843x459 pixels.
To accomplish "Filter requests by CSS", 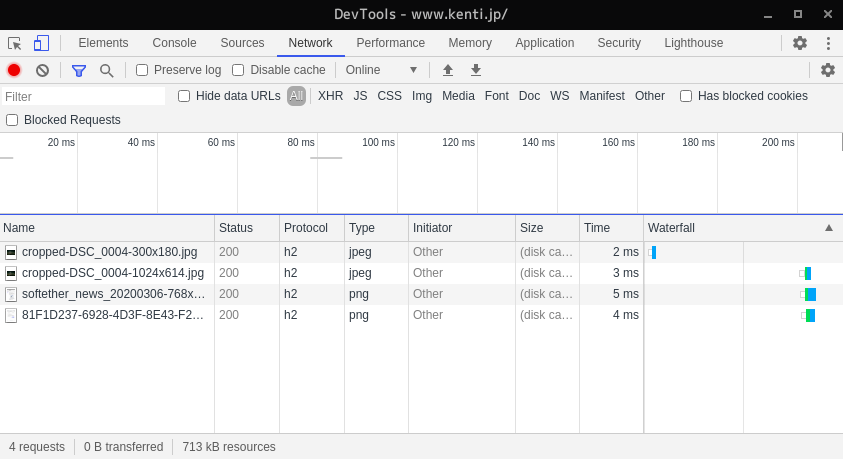I will 389,96.
